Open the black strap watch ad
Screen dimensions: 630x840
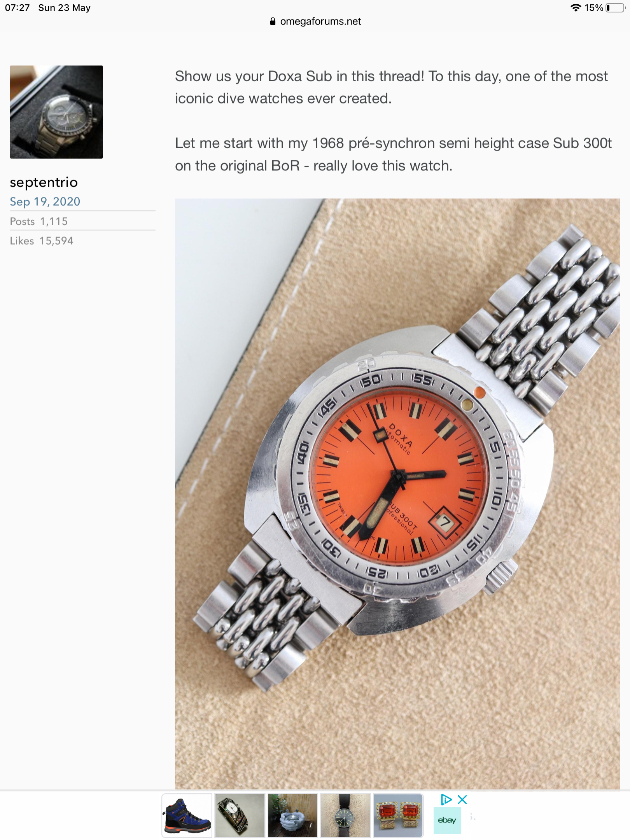pos(345,815)
